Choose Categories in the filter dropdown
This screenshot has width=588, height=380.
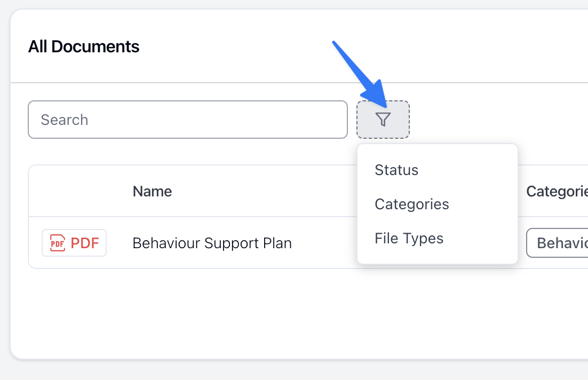click(412, 204)
